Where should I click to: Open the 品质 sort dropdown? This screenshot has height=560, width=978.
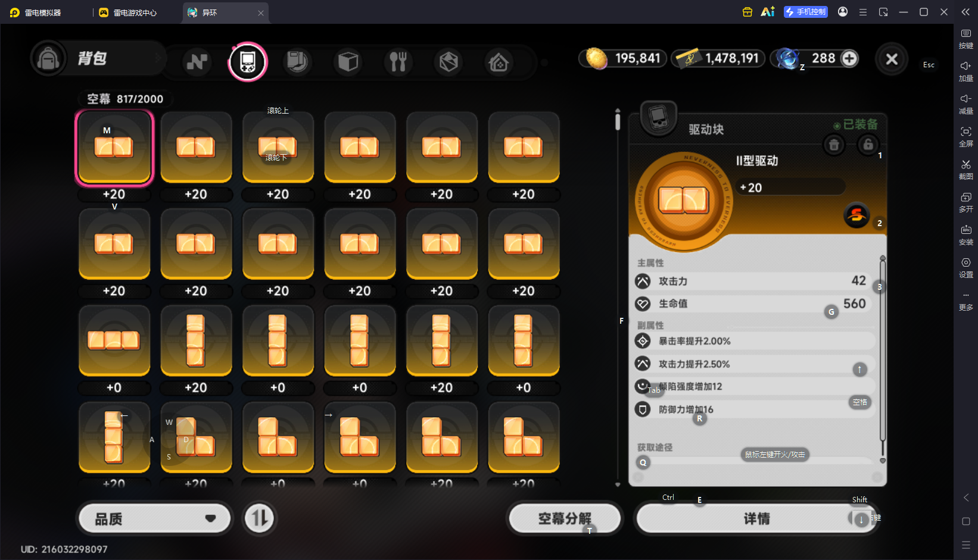(x=154, y=519)
